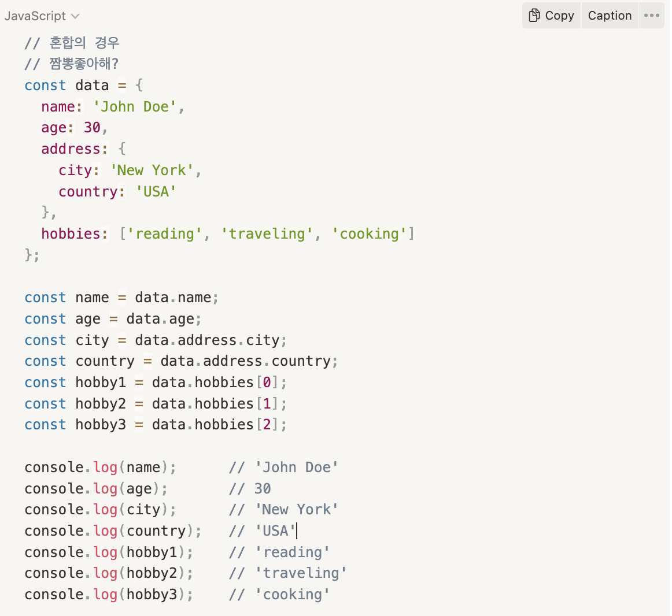
Task: Open the JavaScript language dropdown
Action: pos(42,16)
